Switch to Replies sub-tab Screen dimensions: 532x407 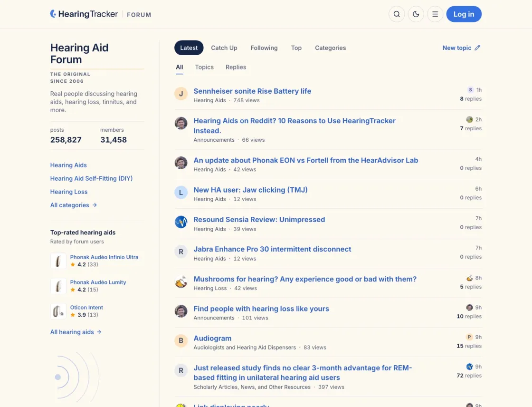(236, 67)
